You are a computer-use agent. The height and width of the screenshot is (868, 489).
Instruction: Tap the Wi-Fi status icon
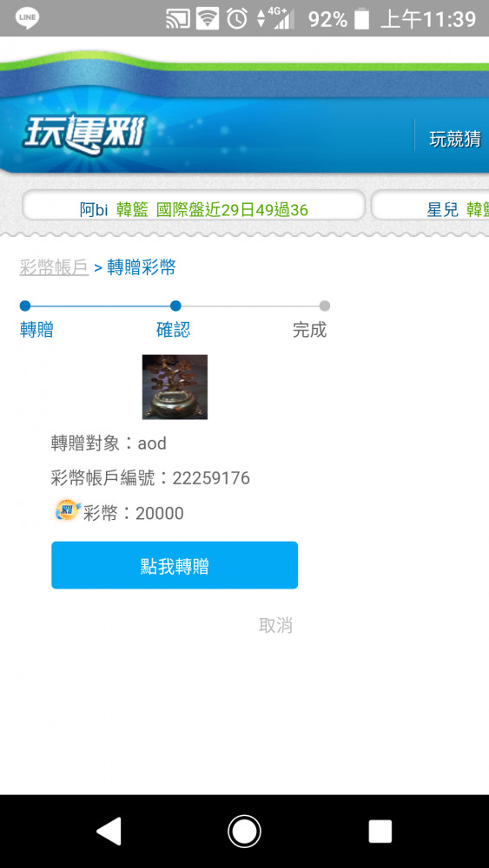coord(208,19)
